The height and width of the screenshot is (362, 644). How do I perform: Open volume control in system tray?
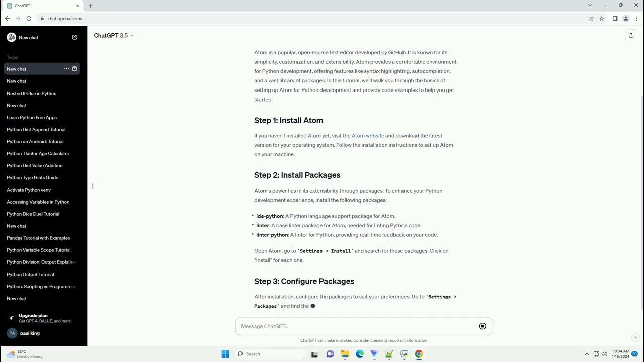[x=604, y=354]
